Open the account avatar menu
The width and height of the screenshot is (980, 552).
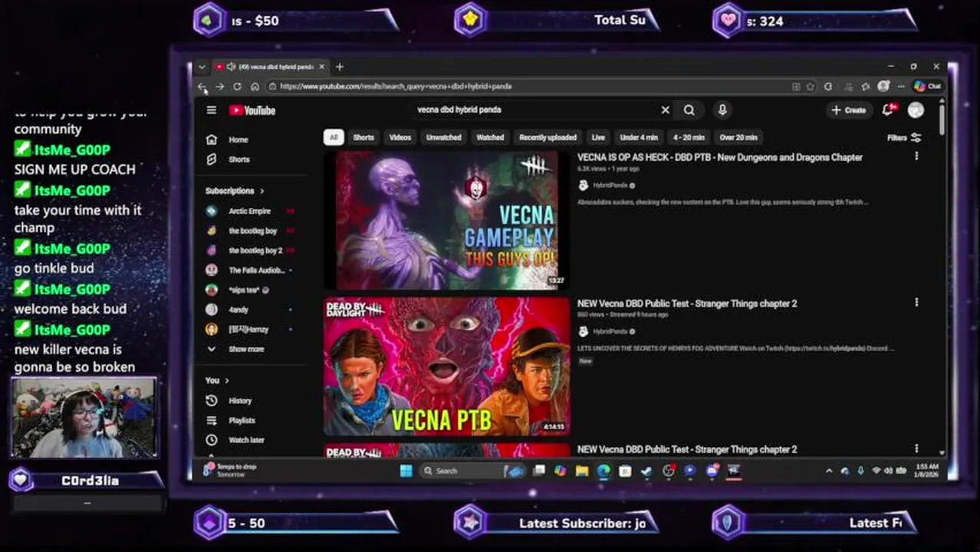pos(916,110)
